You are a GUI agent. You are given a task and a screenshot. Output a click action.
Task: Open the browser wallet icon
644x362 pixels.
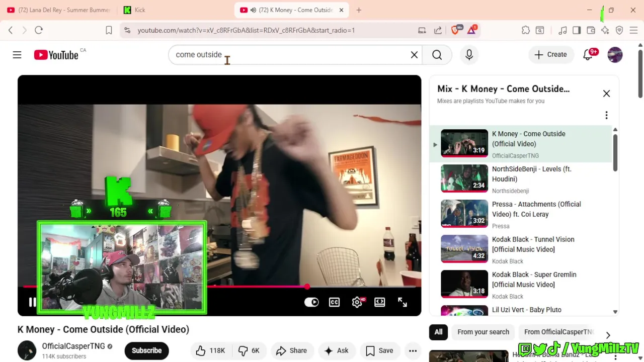click(591, 30)
